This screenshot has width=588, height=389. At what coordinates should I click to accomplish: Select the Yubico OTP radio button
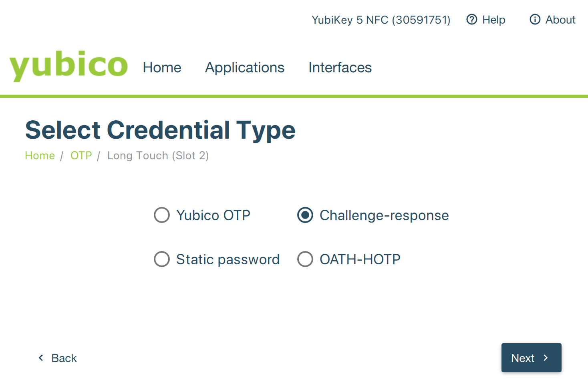tap(162, 215)
